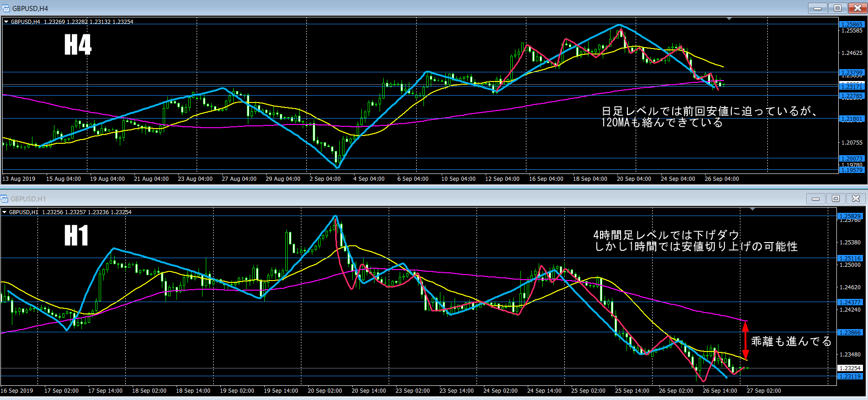Select the 'しかし1時間では安値切り上げの可能性' text on H1 chart
Screen dimensions: 868x400
pyautogui.click(x=696, y=247)
